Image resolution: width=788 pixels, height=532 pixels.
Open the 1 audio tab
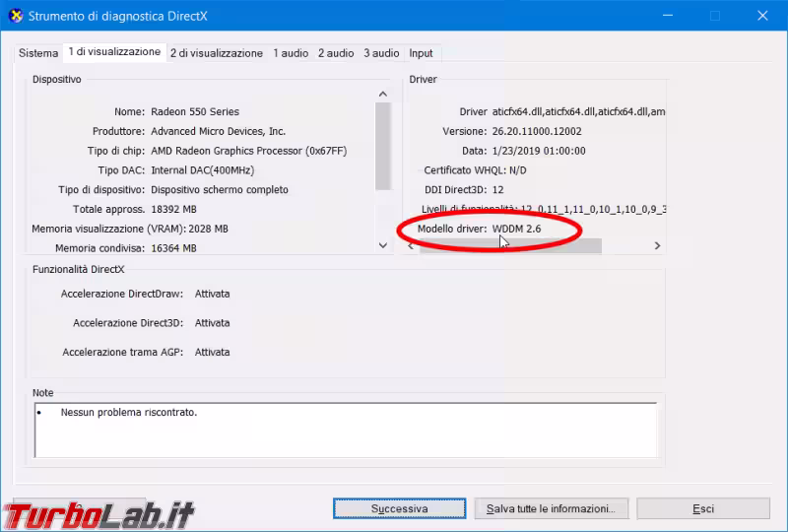291,53
